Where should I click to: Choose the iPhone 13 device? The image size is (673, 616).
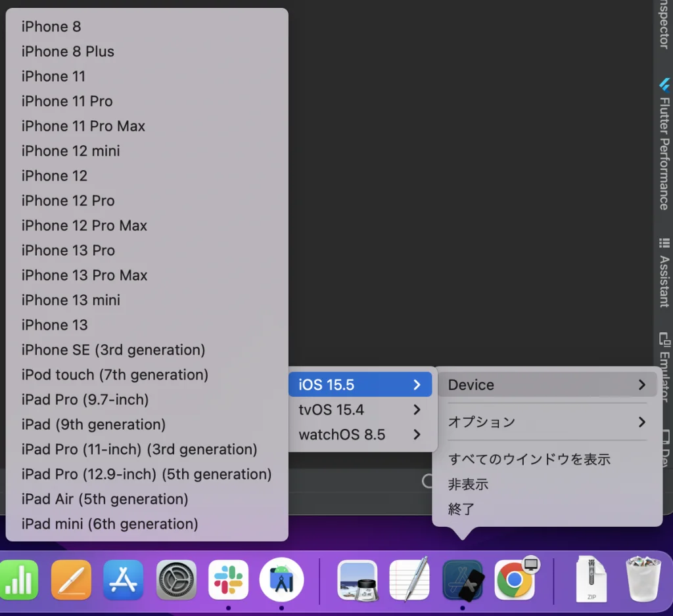click(x=147, y=325)
